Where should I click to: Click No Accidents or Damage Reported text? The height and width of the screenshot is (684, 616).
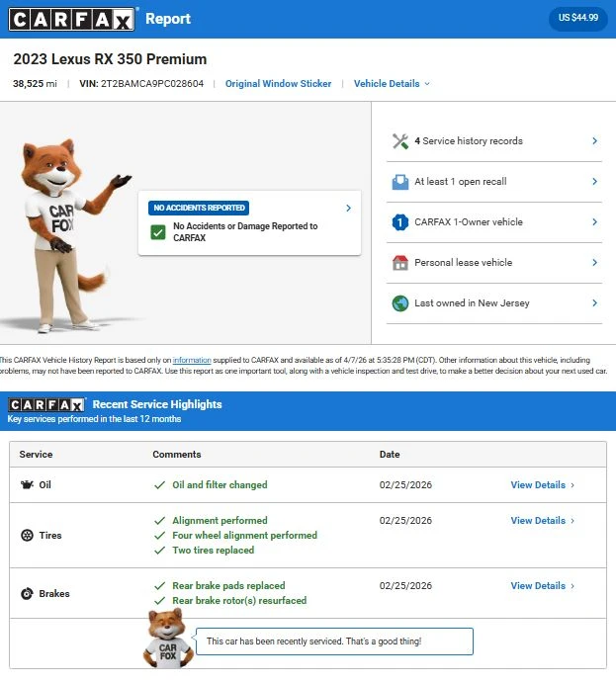point(245,232)
